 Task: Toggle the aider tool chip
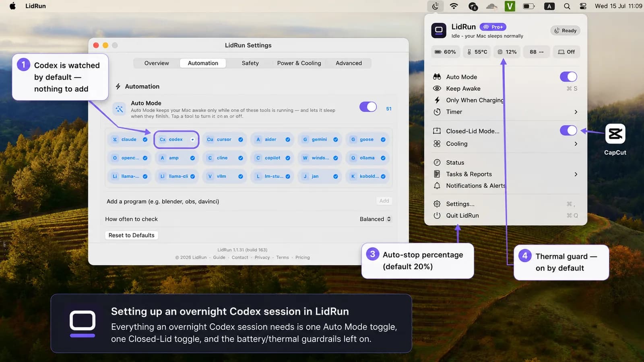click(272, 140)
